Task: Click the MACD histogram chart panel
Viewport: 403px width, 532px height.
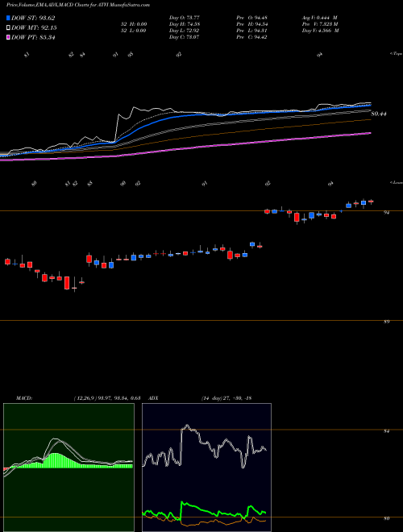Action: (69, 468)
